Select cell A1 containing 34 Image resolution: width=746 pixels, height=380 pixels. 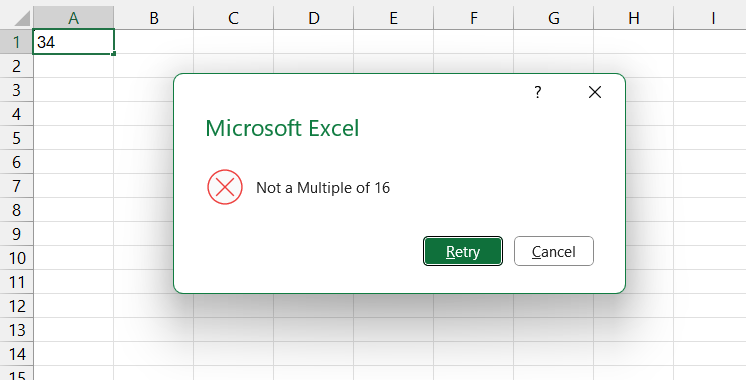[x=73, y=42]
